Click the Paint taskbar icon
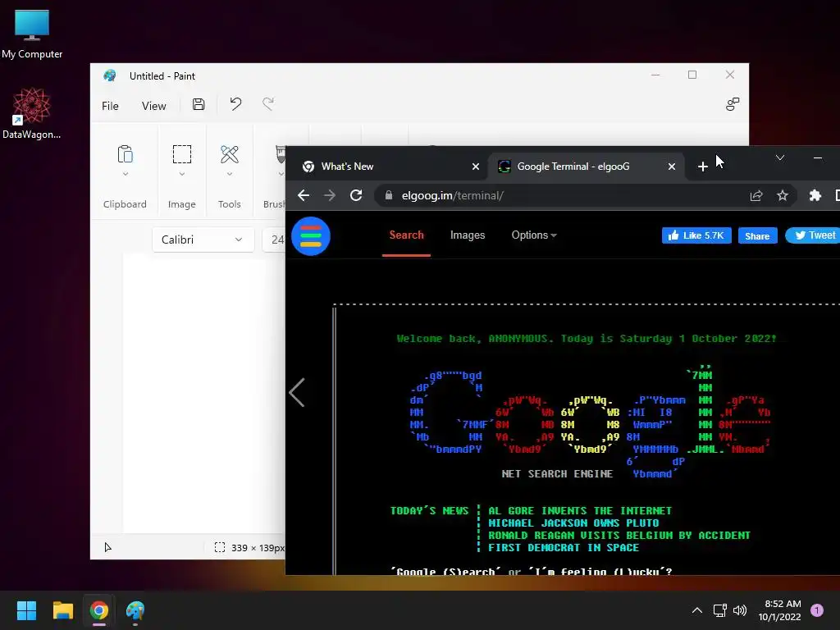Viewport: 840px width, 630px height. coord(135,610)
